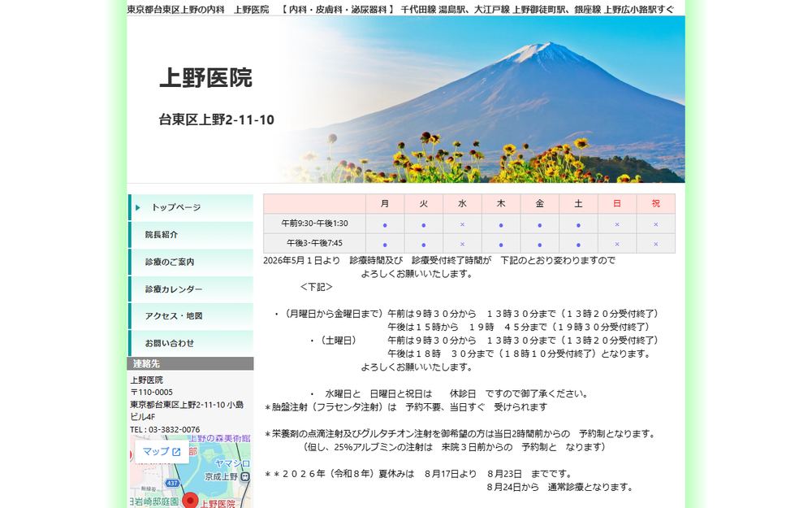812x508 pixels.
Task: Click the Monday morning open dot
Action: (385, 225)
